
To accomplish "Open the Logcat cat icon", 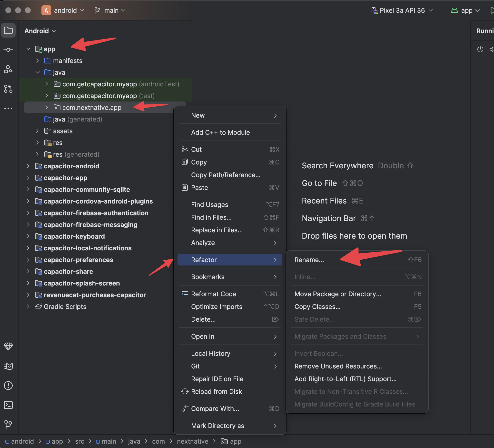I will pyautogui.click(x=8, y=366).
